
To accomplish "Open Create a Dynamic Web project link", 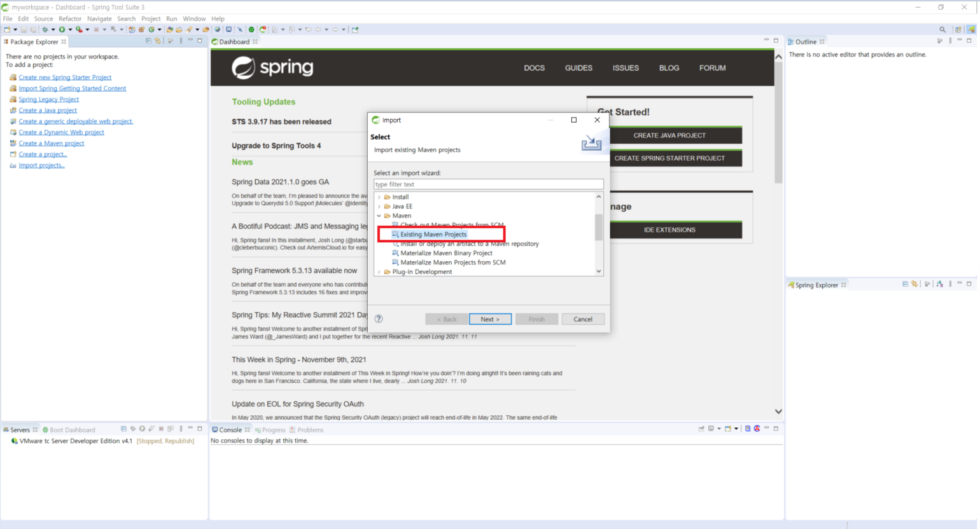I will 61,132.
